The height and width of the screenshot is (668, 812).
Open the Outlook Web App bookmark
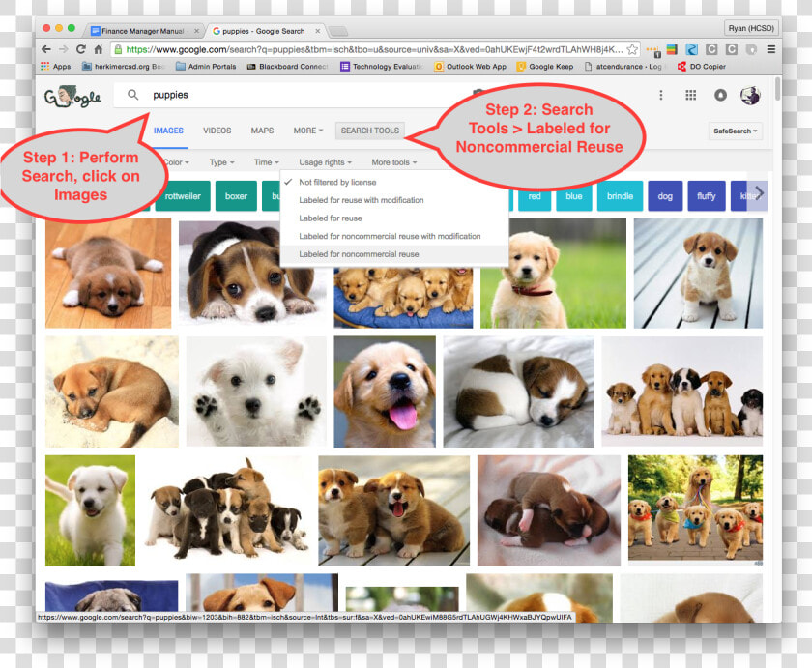click(470, 67)
